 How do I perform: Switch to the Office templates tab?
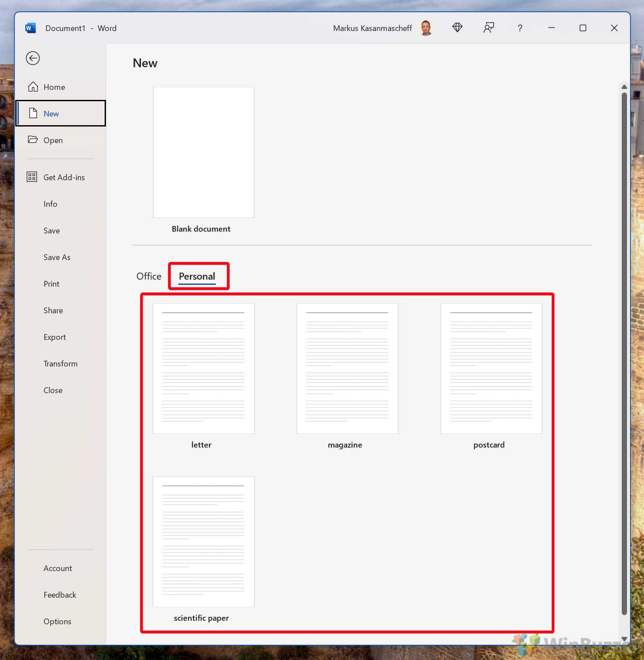coord(149,276)
